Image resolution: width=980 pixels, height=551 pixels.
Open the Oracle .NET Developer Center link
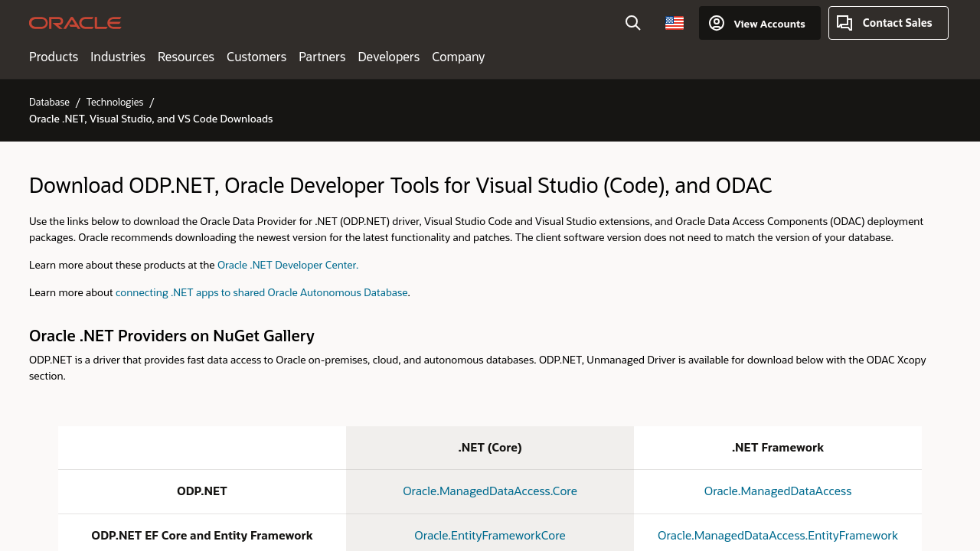288,265
